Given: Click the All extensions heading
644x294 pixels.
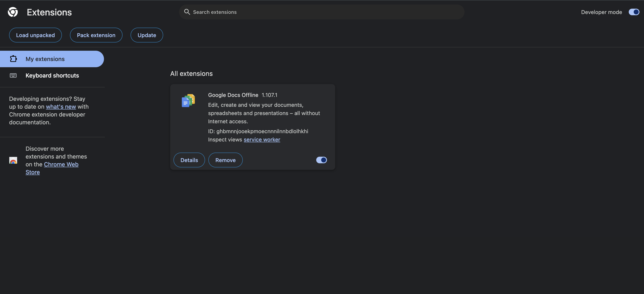Looking at the screenshot, I should point(191,73).
